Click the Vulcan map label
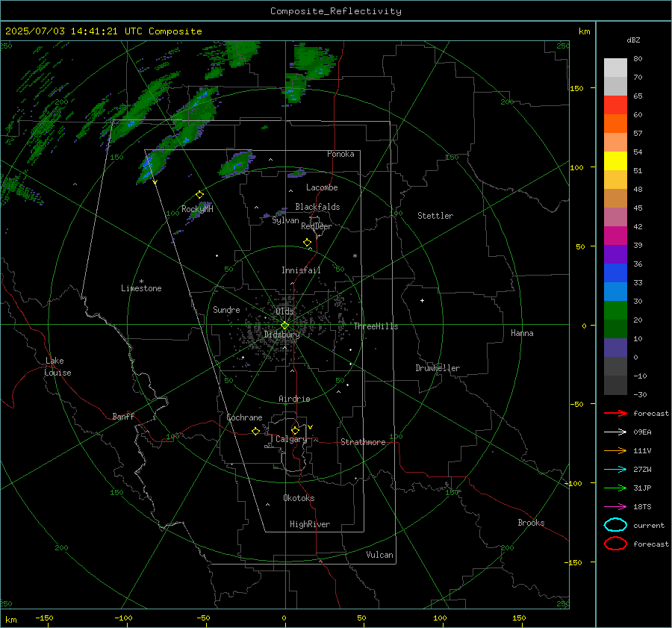This screenshot has width=672, height=628. [x=379, y=555]
